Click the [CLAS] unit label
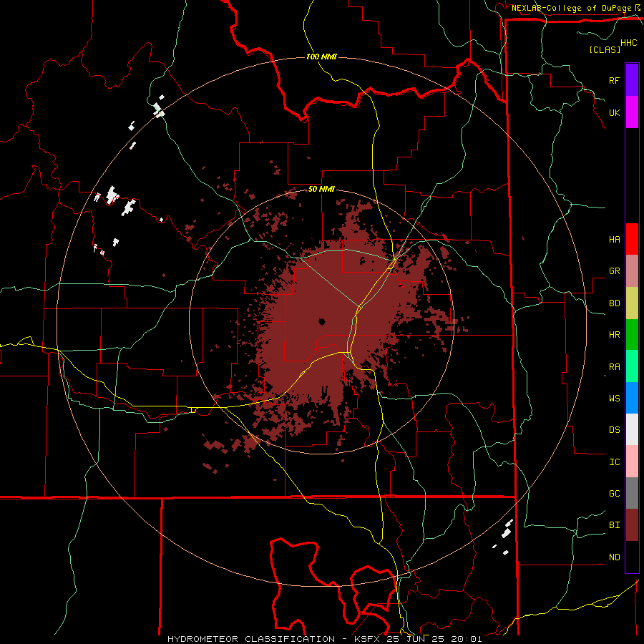This screenshot has height=644, width=644. click(605, 49)
